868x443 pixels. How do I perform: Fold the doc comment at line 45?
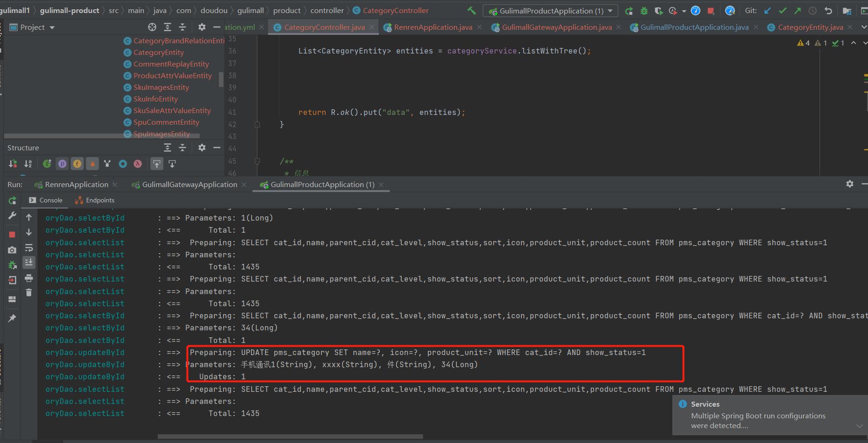coord(257,161)
